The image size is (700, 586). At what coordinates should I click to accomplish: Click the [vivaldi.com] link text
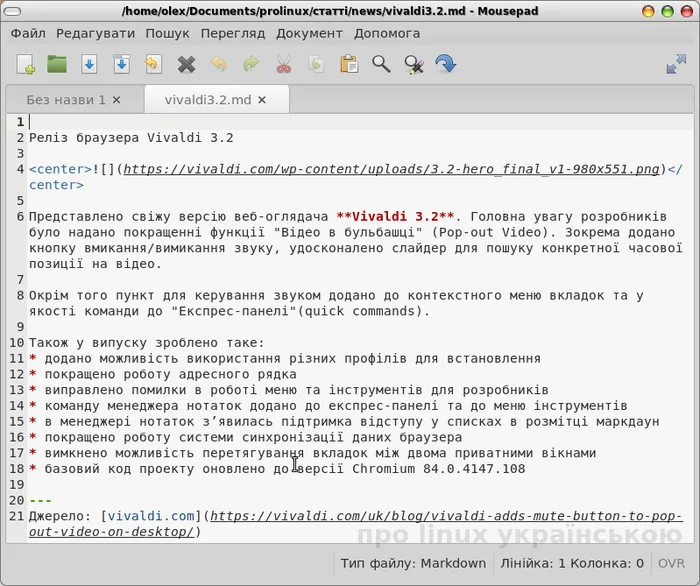pyautogui.click(x=151, y=516)
